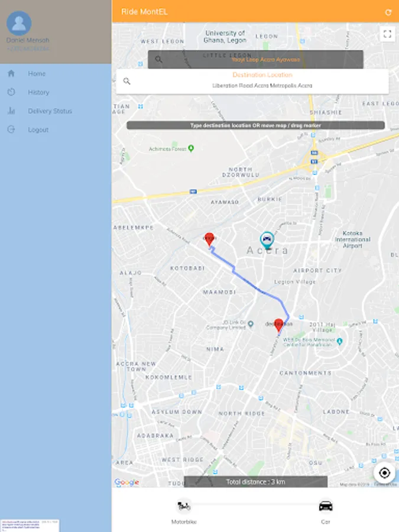Screen dimensions: 399x532
Task: Click University of Ghana, Legon label
Action: [x=225, y=37]
